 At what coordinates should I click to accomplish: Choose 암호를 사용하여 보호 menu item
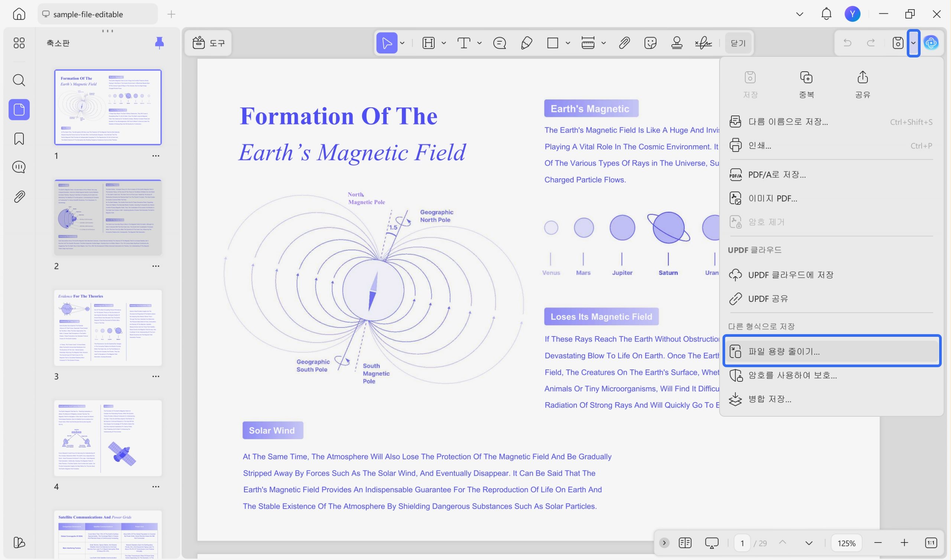coord(831,375)
